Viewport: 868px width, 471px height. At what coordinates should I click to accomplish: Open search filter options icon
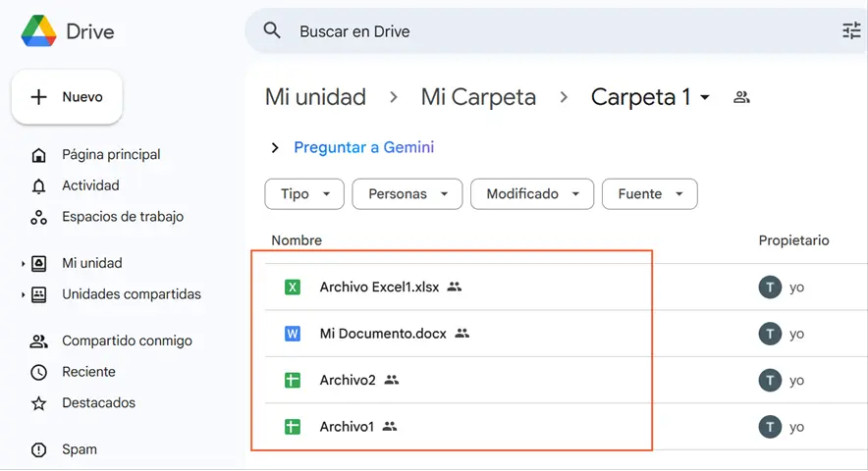pyautogui.click(x=851, y=31)
